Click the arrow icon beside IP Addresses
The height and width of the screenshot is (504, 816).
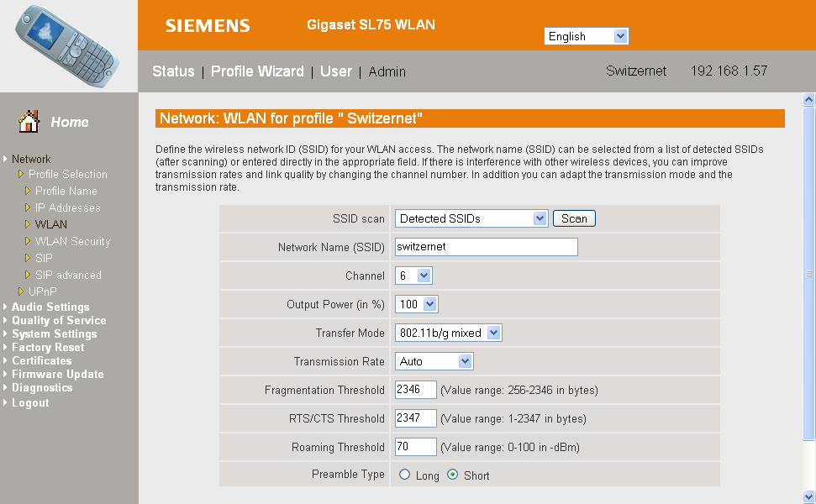28,207
